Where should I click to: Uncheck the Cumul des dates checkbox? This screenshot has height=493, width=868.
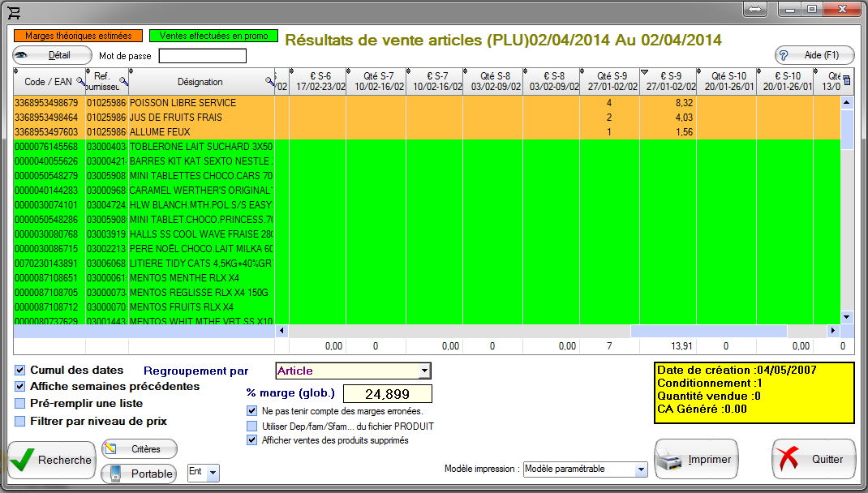[x=20, y=371]
